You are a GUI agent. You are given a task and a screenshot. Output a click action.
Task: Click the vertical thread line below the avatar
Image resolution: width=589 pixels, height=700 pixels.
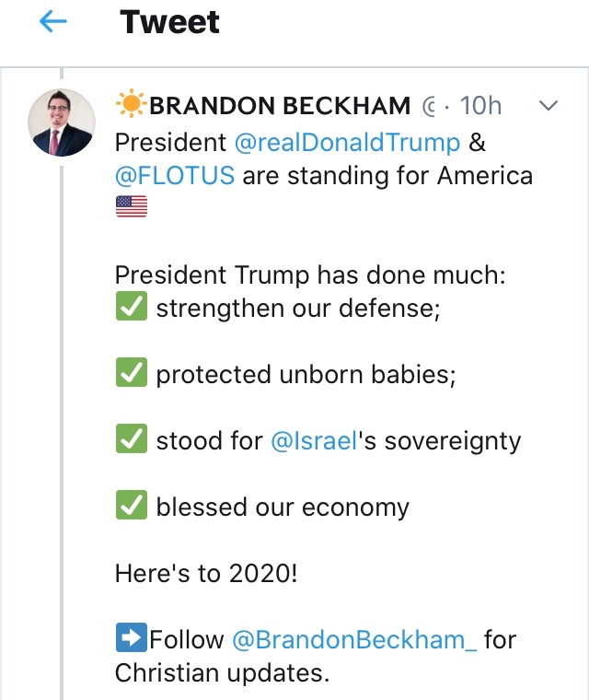click(x=62, y=414)
